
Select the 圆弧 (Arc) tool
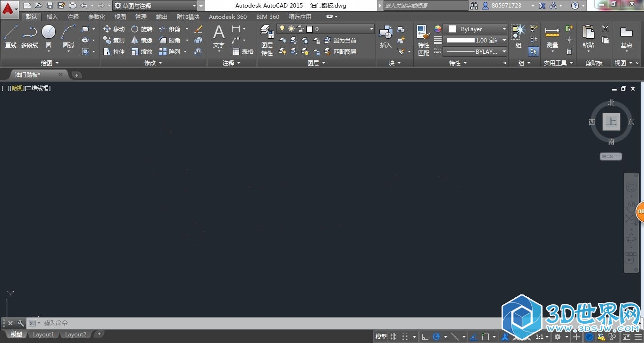68,36
